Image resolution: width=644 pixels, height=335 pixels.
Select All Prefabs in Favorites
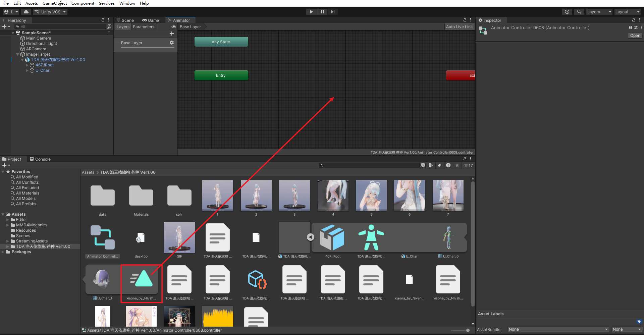pyautogui.click(x=26, y=204)
